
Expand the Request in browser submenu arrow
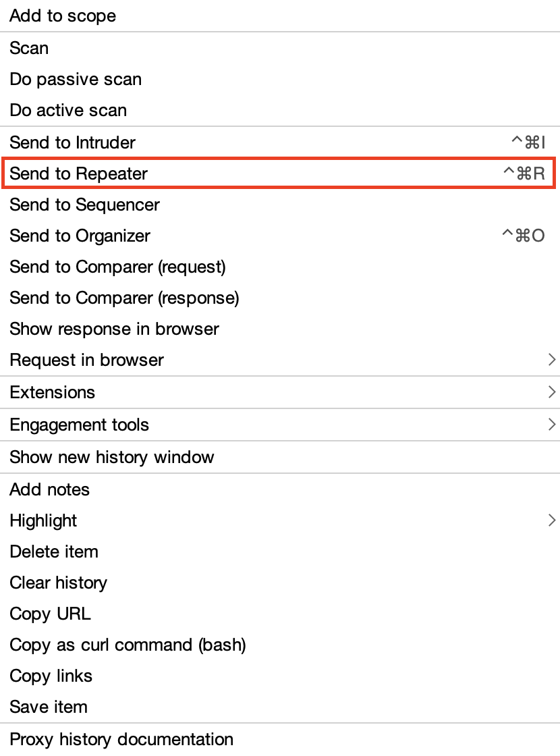[x=552, y=360]
